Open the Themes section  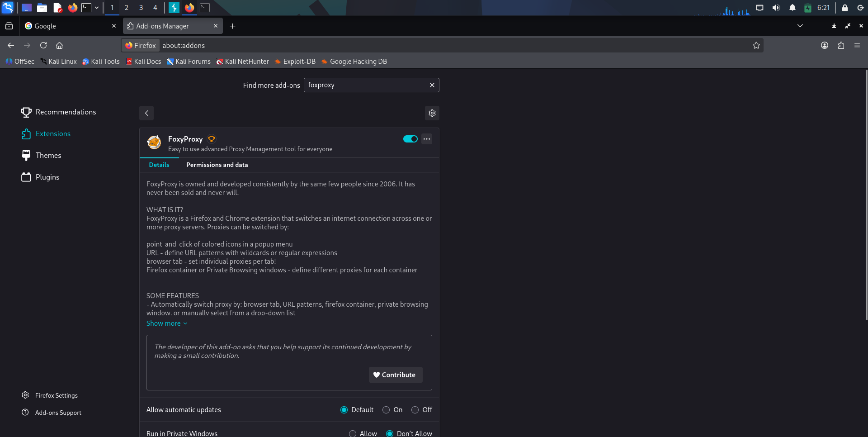pos(41,156)
